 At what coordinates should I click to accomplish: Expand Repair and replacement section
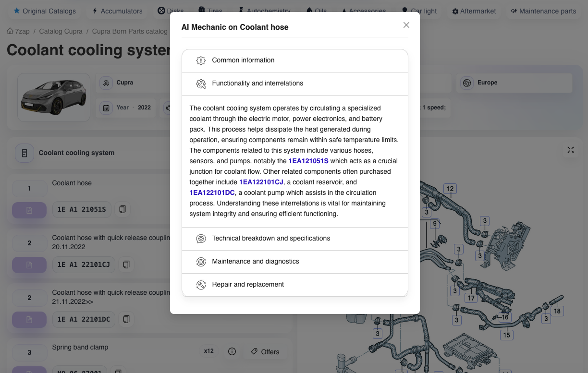click(295, 285)
